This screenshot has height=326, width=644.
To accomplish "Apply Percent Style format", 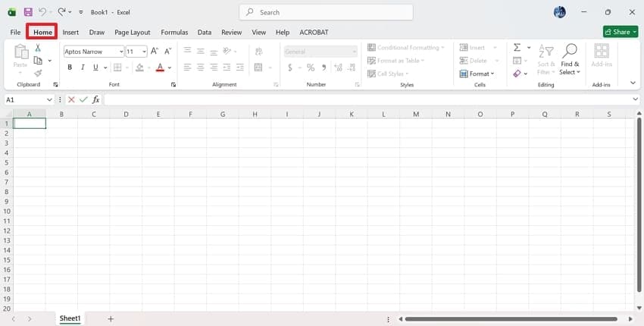I will click(311, 67).
